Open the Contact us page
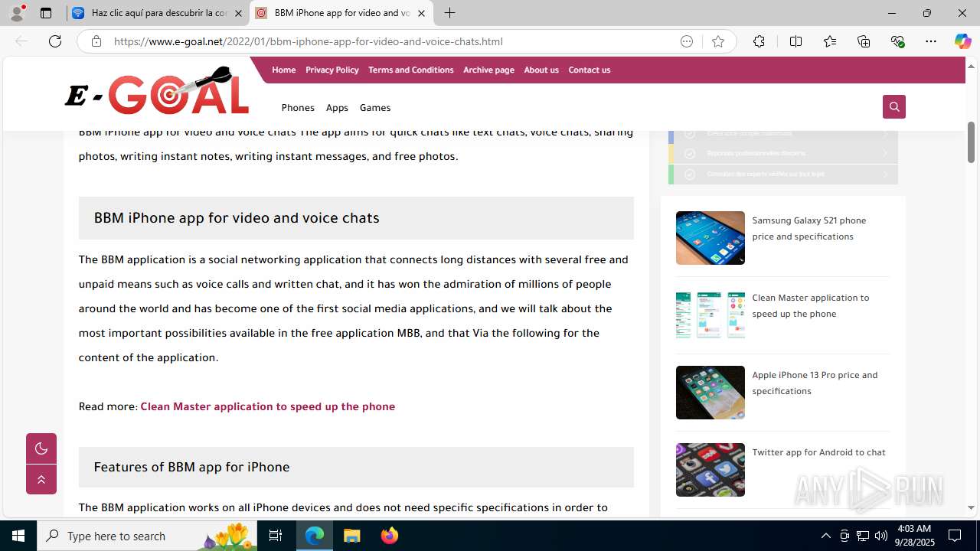The image size is (980, 551). coord(590,70)
